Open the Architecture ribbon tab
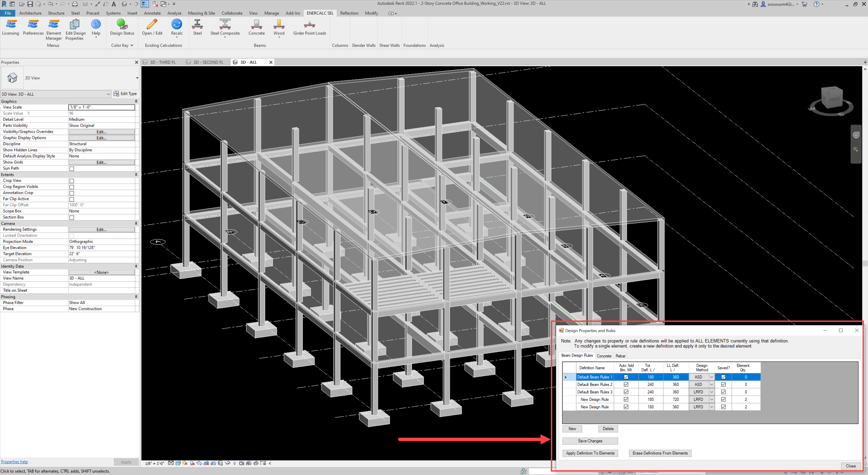 click(x=30, y=13)
